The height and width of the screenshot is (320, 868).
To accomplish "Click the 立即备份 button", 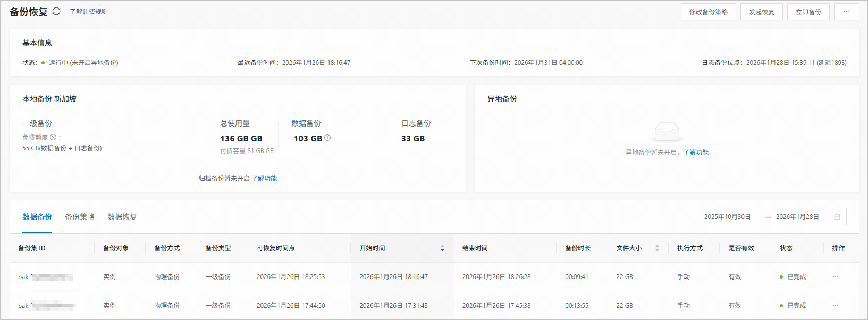I will click(x=808, y=12).
